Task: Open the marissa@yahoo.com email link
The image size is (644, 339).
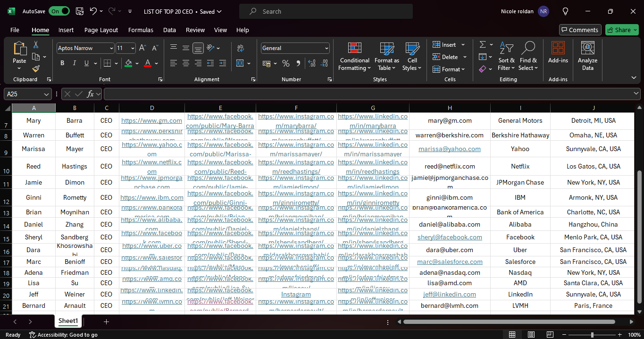Action: coord(449,149)
